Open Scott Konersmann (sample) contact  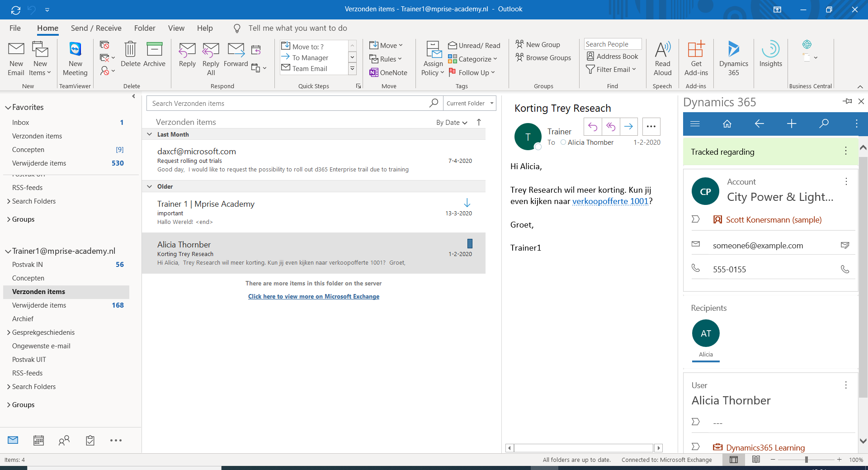[x=774, y=220]
